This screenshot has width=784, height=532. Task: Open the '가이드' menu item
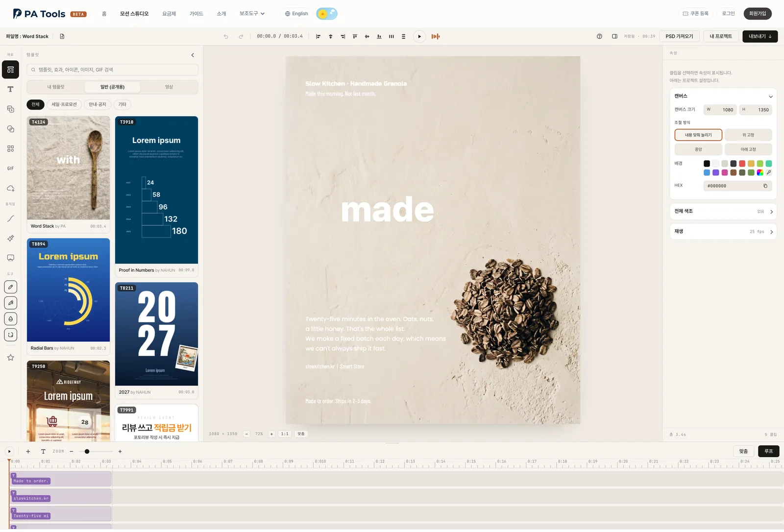click(x=196, y=14)
